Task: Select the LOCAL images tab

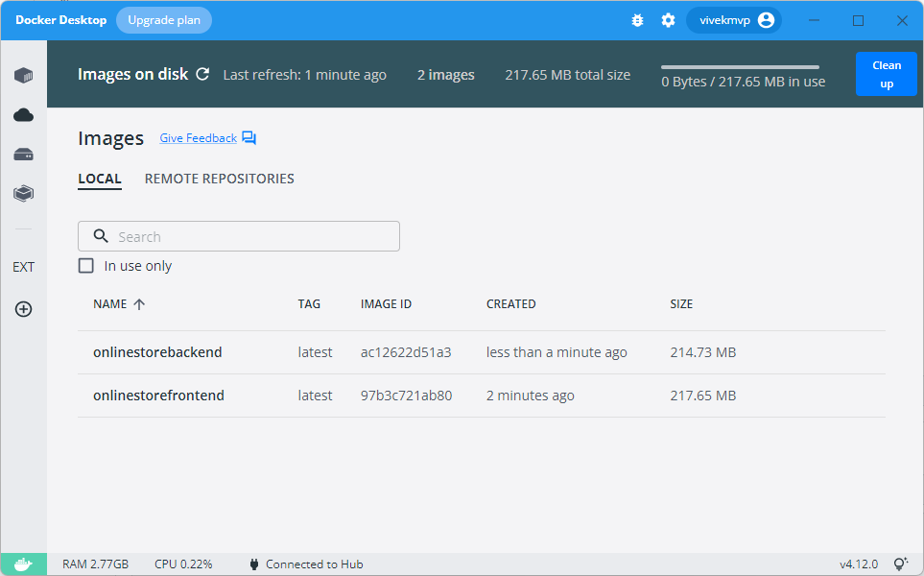Action: 100,179
